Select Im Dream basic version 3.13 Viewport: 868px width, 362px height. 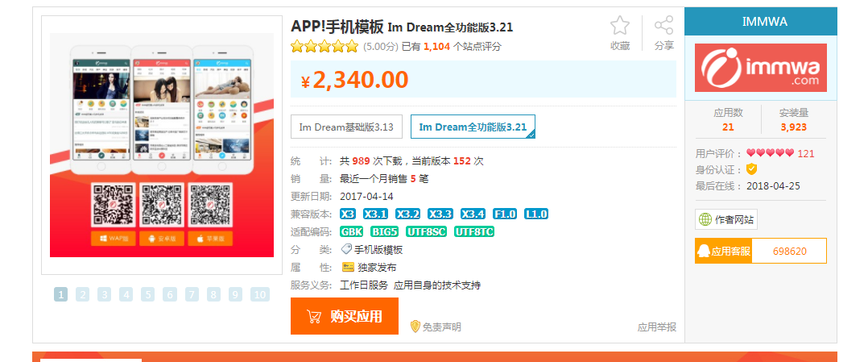click(346, 127)
